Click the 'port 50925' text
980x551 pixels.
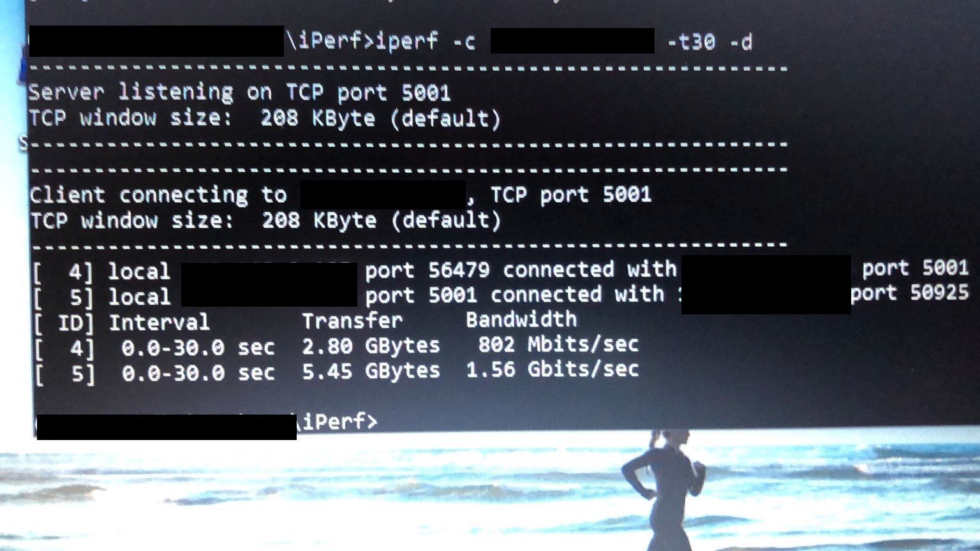pos(909,293)
